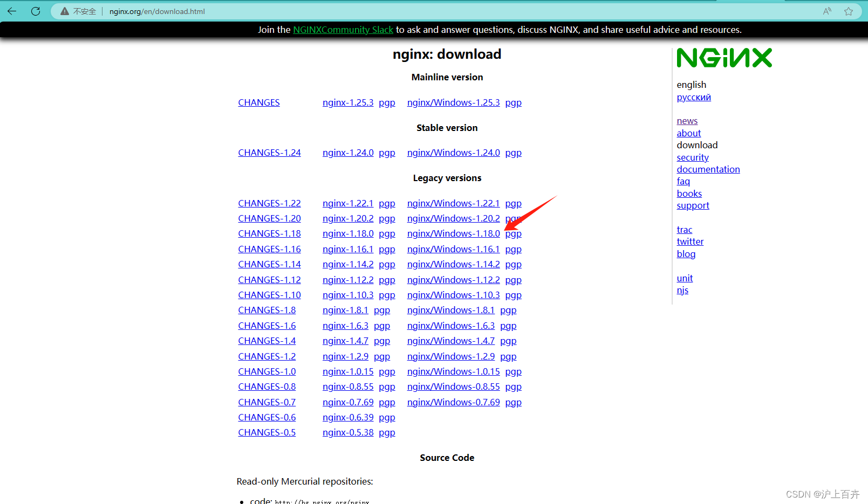Open pgp link next to nginx-1.24.0
The height and width of the screenshot is (504, 868).
(387, 153)
